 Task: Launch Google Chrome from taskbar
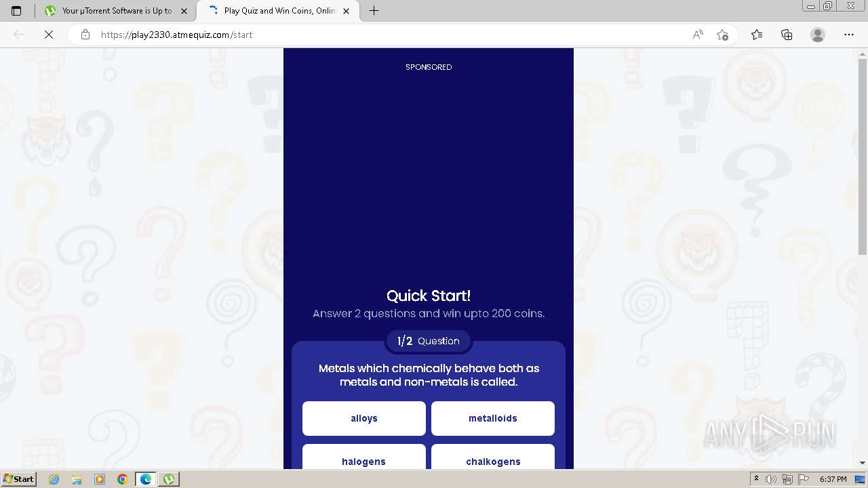coord(123,479)
